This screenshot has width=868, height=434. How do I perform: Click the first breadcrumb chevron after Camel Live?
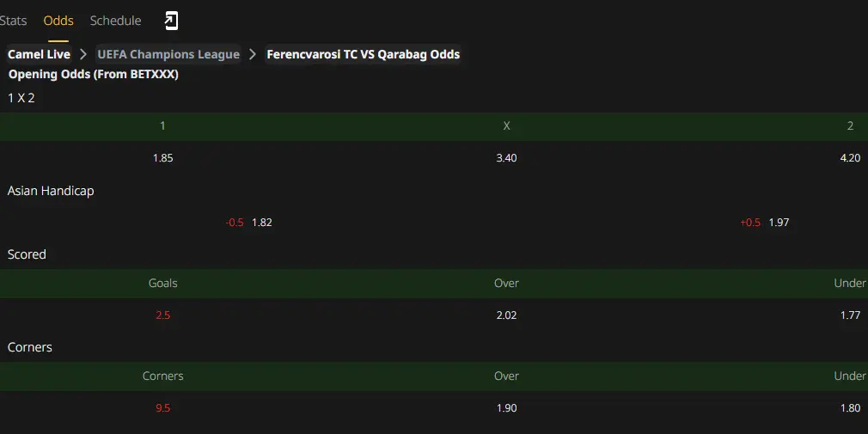(x=83, y=54)
